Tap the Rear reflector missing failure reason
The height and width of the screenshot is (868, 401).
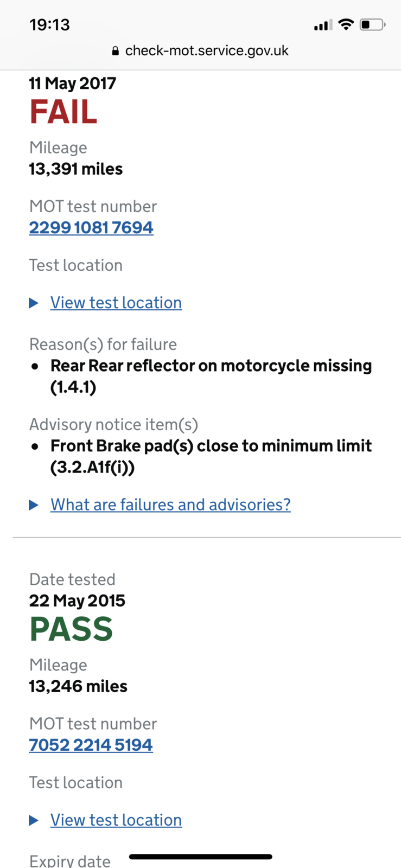211,376
